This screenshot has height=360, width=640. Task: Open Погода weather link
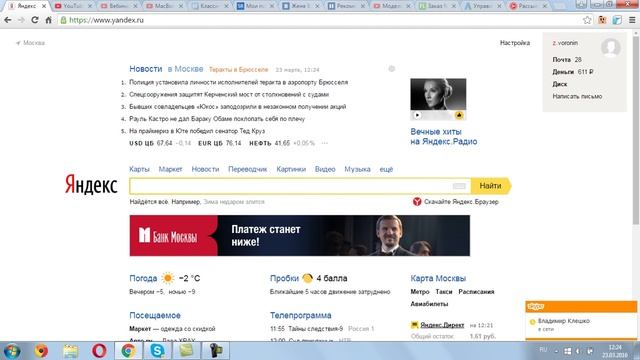point(143,278)
